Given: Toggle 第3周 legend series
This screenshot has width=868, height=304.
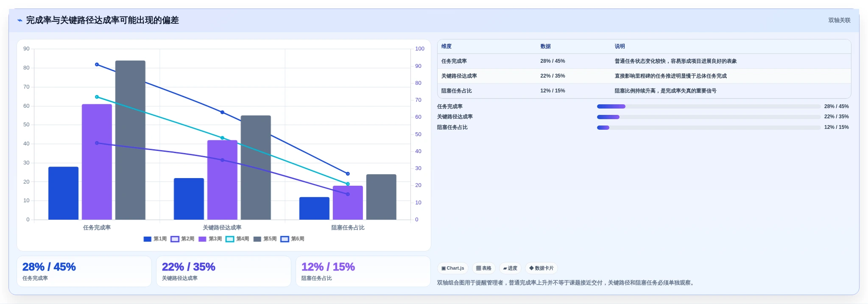Looking at the screenshot, I should tap(210, 239).
